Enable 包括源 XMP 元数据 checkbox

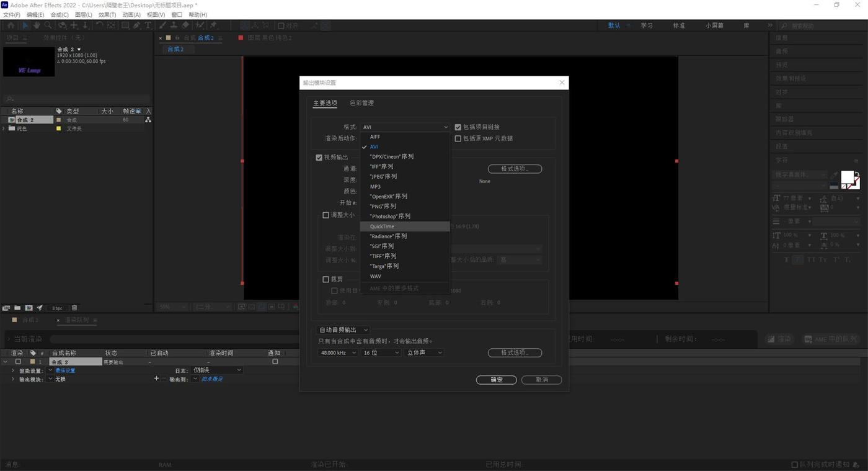[458, 138]
